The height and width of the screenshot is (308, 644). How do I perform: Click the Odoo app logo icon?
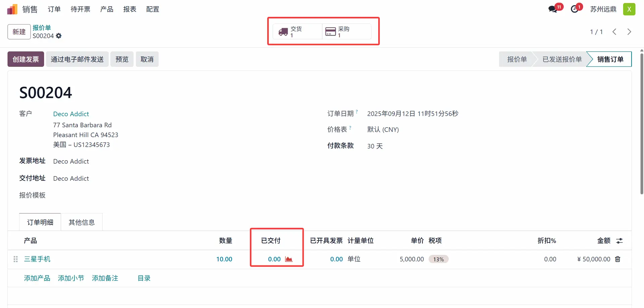click(12, 9)
